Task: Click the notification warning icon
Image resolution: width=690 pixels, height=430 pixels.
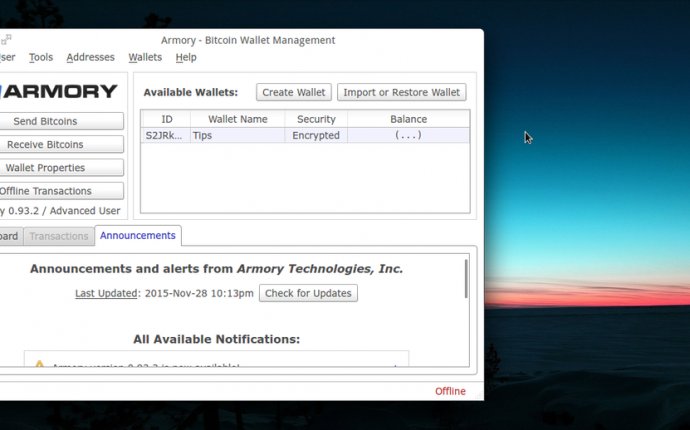Action: (x=40, y=364)
